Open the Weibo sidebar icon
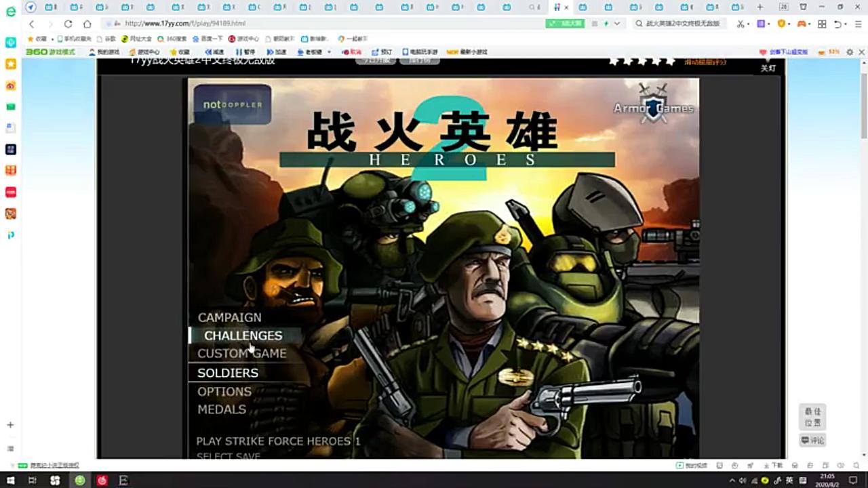The width and height of the screenshot is (868, 488). point(10,85)
